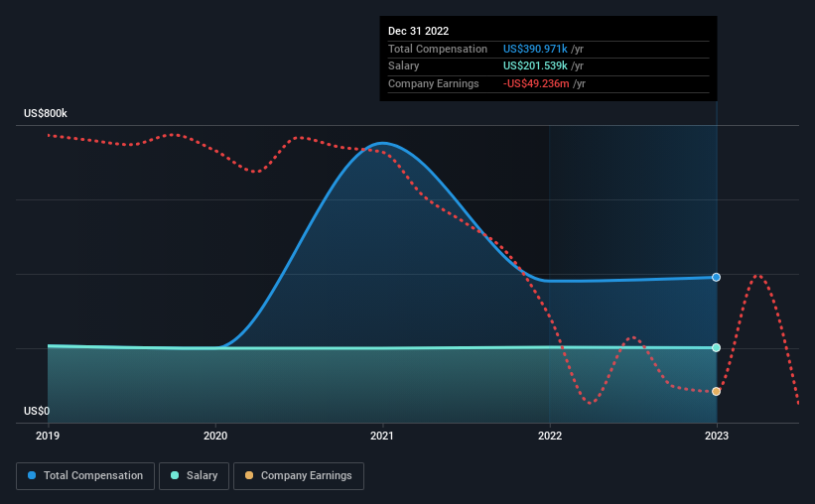Click the tooltip's Company Earnings row label
The image size is (815, 504).
click(434, 83)
